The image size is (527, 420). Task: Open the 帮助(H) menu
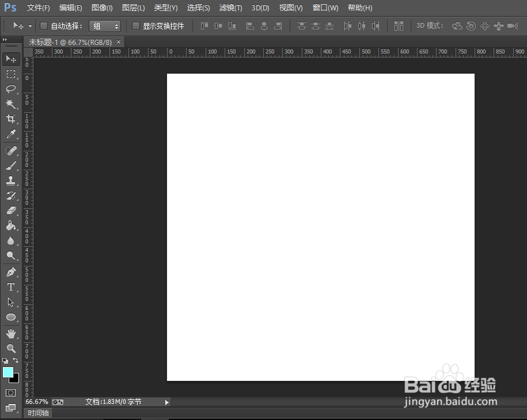click(360, 7)
